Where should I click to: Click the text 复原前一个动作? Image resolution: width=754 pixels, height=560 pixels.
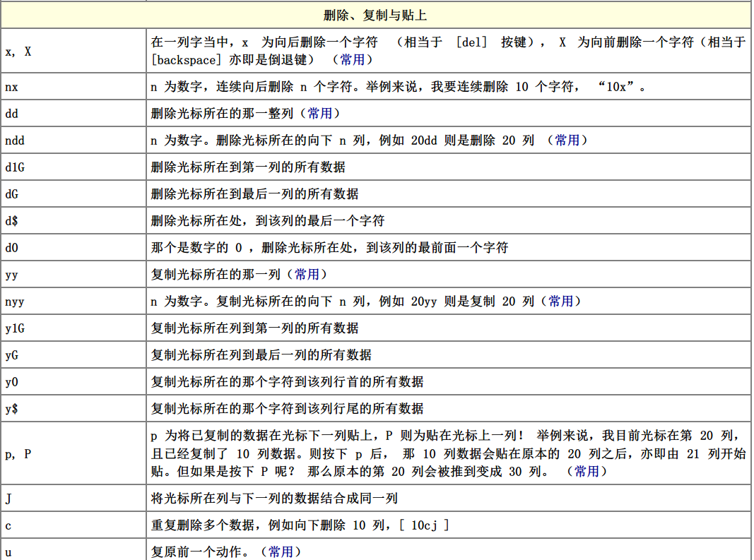click(196, 552)
